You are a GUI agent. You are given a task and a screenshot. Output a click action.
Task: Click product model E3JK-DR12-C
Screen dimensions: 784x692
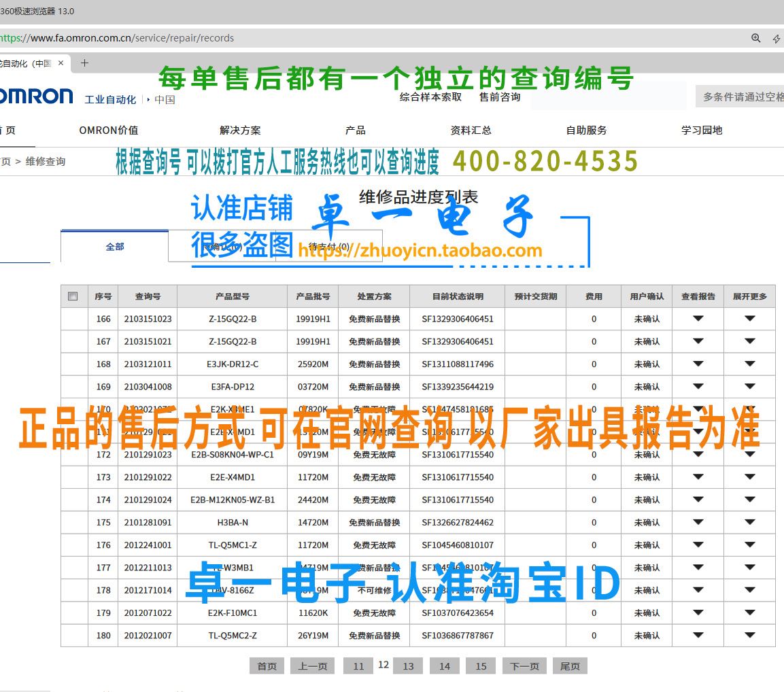click(233, 364)
